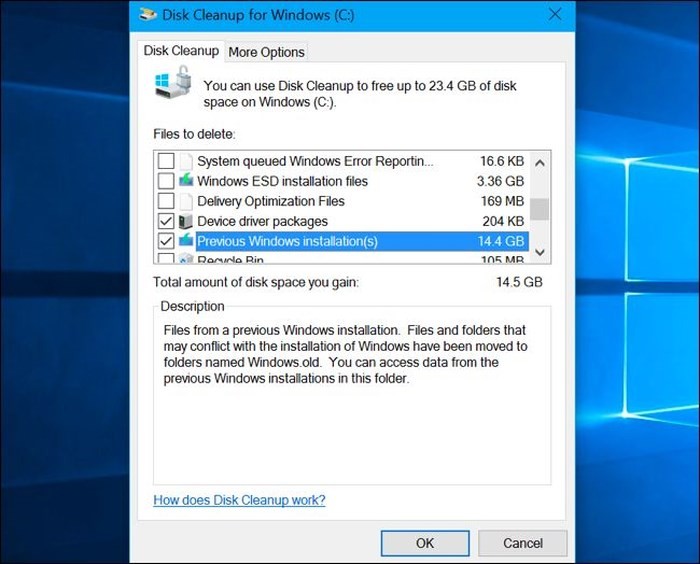
Task: Click the scroll up arrow of the file list
Action: [x=540, y=161]
